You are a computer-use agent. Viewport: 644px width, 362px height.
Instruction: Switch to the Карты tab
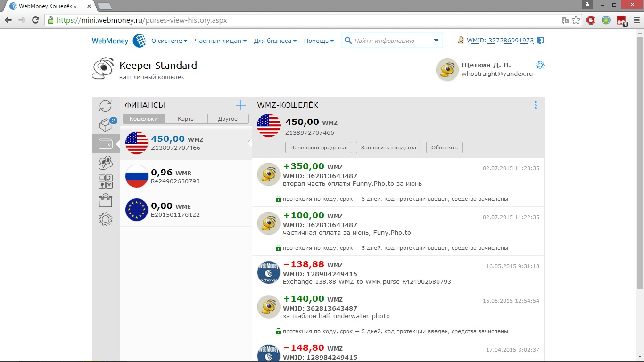[186, 119]
